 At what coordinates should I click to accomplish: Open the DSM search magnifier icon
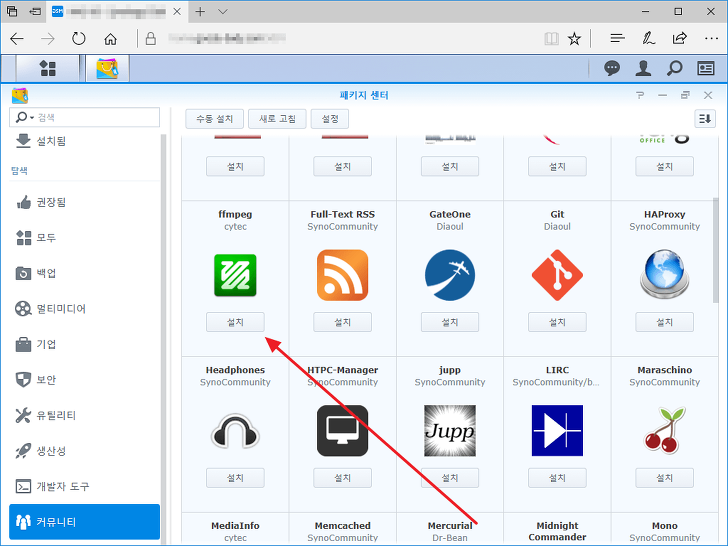[x=674, y=68]
